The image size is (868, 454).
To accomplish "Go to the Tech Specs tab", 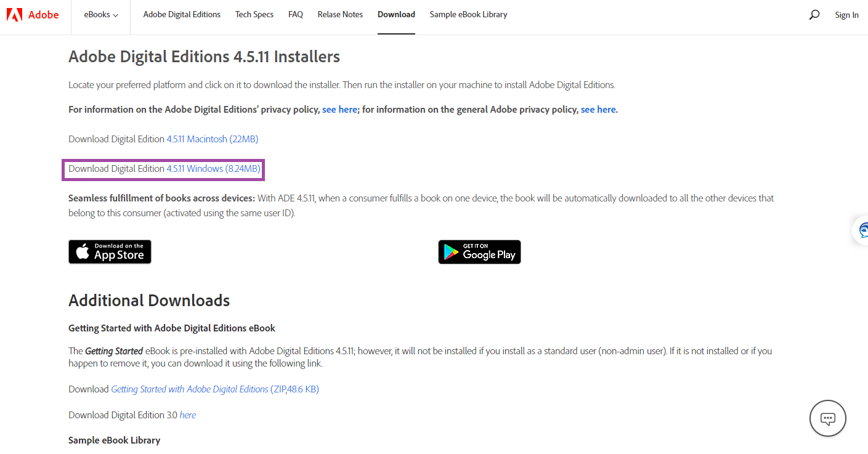I will coord(254,14).
